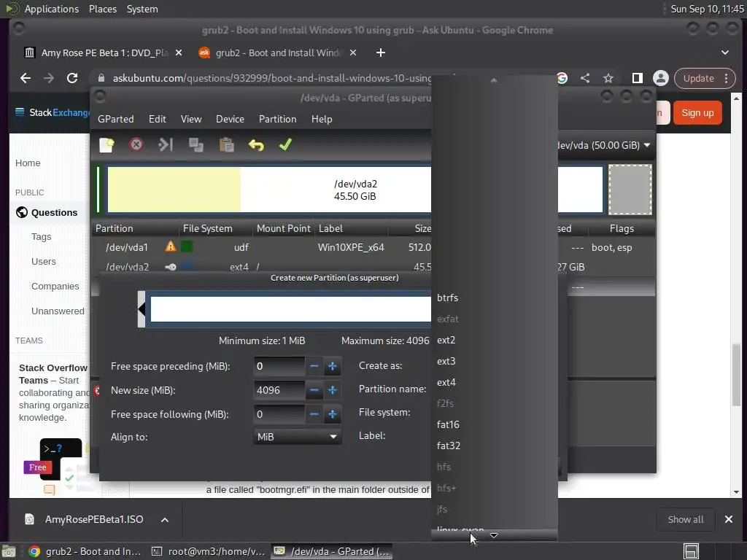The image size is (747, 560).
Task: Click the red Delete partition toolbar icon
Action: click(136, 144)
